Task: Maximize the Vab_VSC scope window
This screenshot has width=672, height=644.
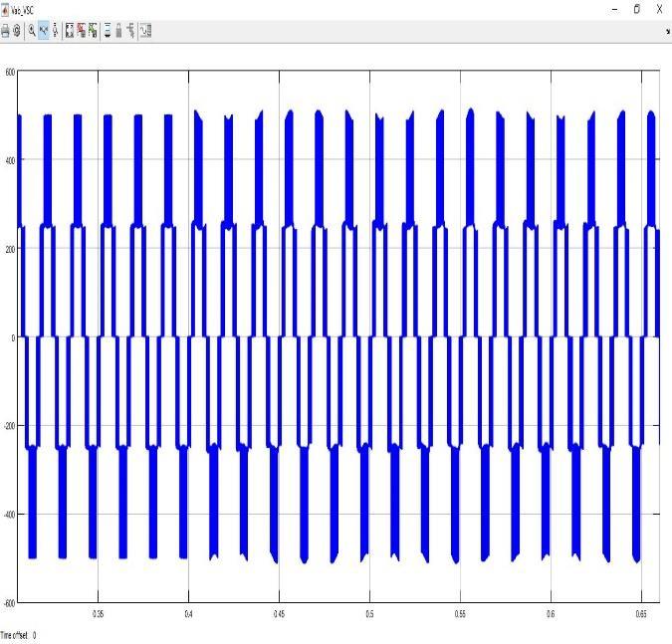Action: (x=637, y=9)
